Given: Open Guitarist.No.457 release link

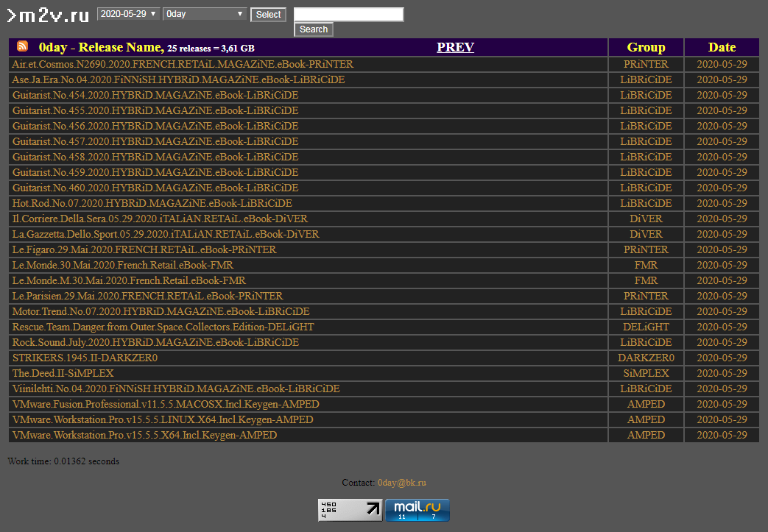Looking at the screenshot, I should pyautogui.click(x=155, y=141).
